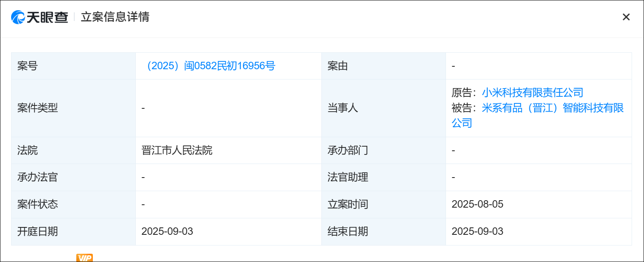Screen dimensions: 644x262
Task: Click the 案件类型 label cell
Action: click(x=38, y=108)
